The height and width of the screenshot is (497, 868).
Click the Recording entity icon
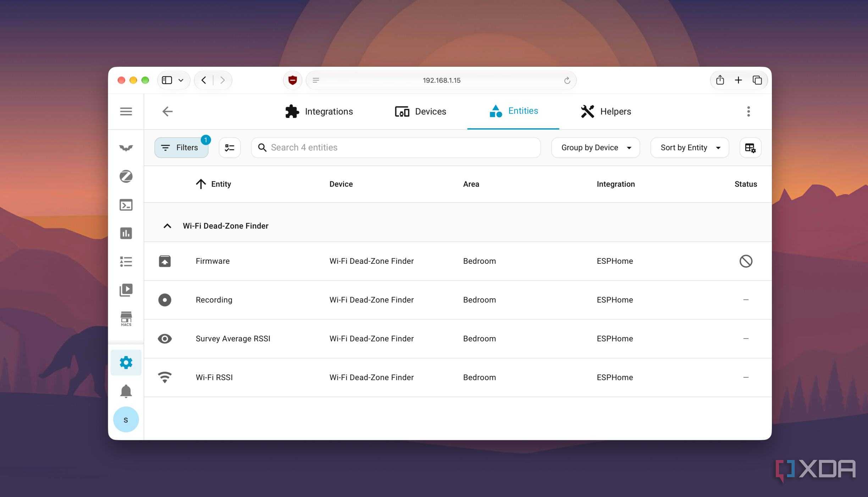tap(165, 300)
